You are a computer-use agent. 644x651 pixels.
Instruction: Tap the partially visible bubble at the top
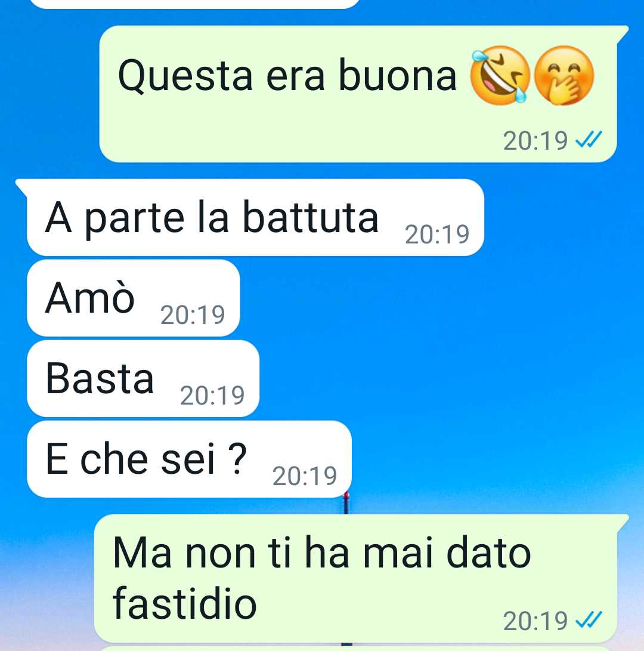click(x=194, y=4)
